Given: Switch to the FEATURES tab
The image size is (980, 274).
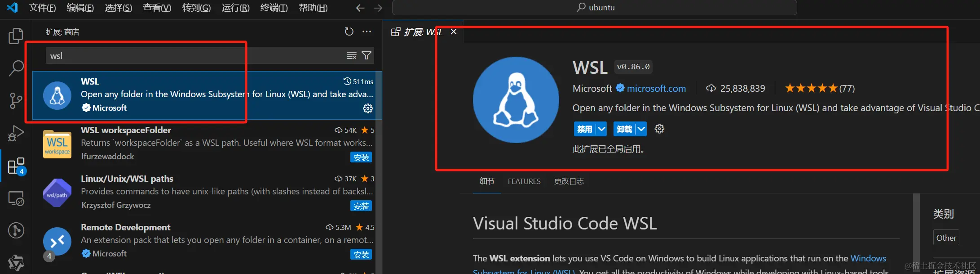Looking at the screenshot, I should 524,181.
